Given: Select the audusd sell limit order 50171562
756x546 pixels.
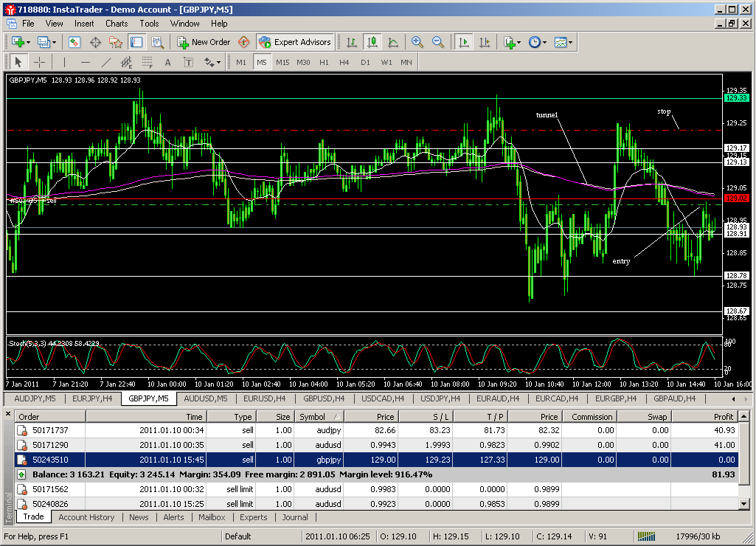Looking at the screenshot, I should click(377, 489).
